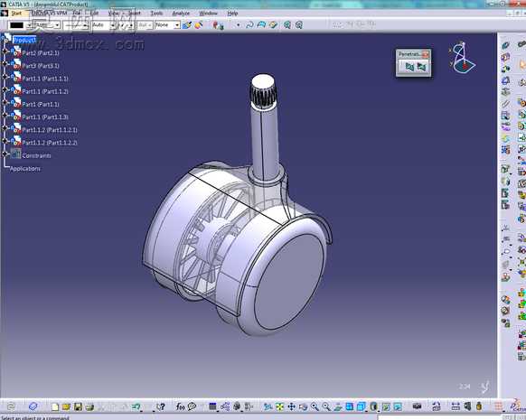The width and height of the screenshot is (526, 420).
Task: Expand the Part1.1 (Part1.1.1) node
Action: click(x=5, y=77)
